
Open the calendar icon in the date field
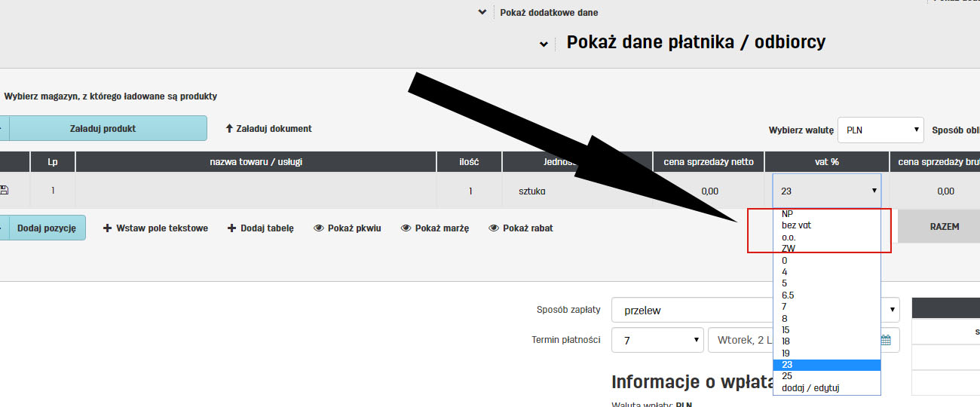tap(886, 340)
